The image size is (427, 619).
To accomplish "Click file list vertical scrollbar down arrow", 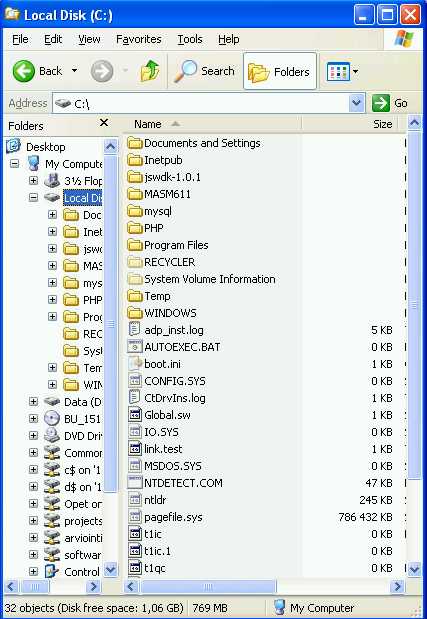I will point(414,569).
